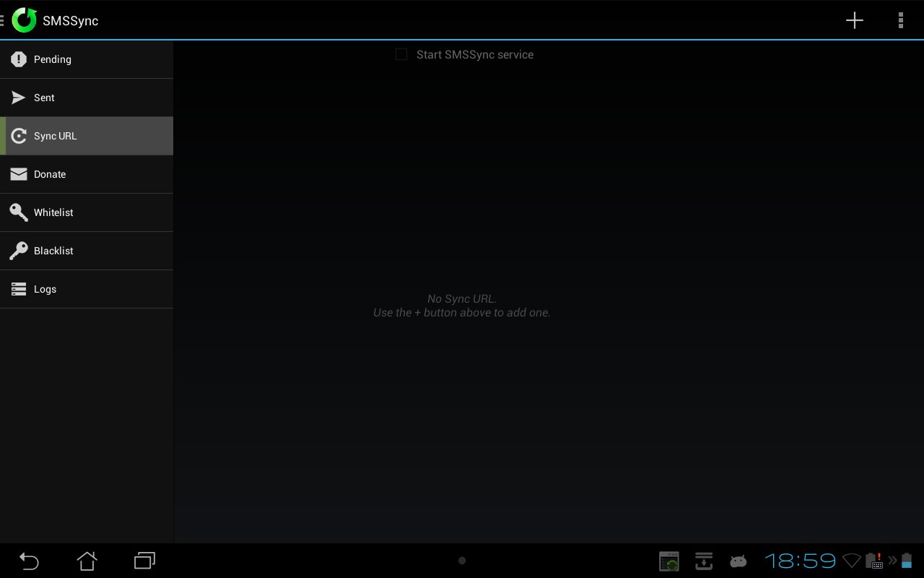The width and height of the screenshot is (924, 578).
Task: Tap the Android home button
Action: [x=87, y=561]
